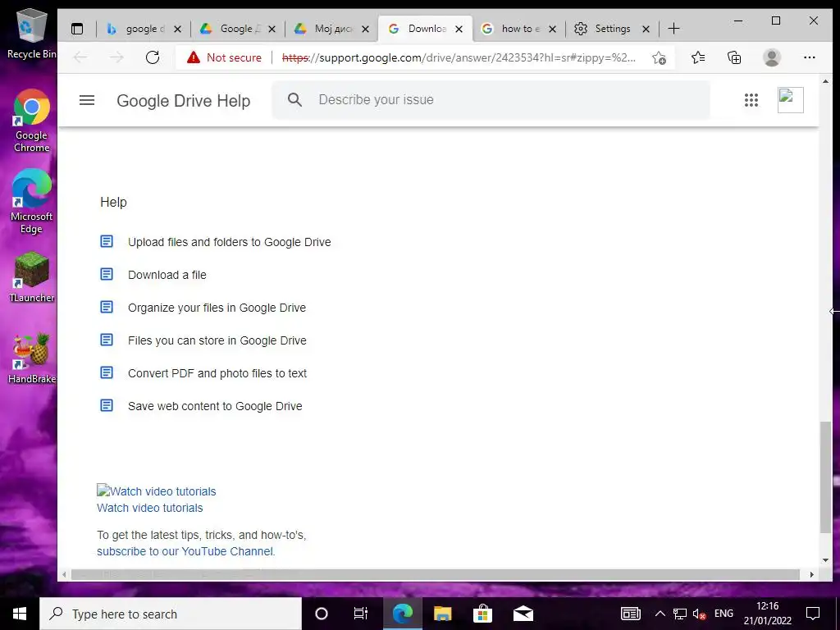Select the Recycle Bin desktop icon
Viewport: 840px width, 630px height.
(x=32, y=34)
